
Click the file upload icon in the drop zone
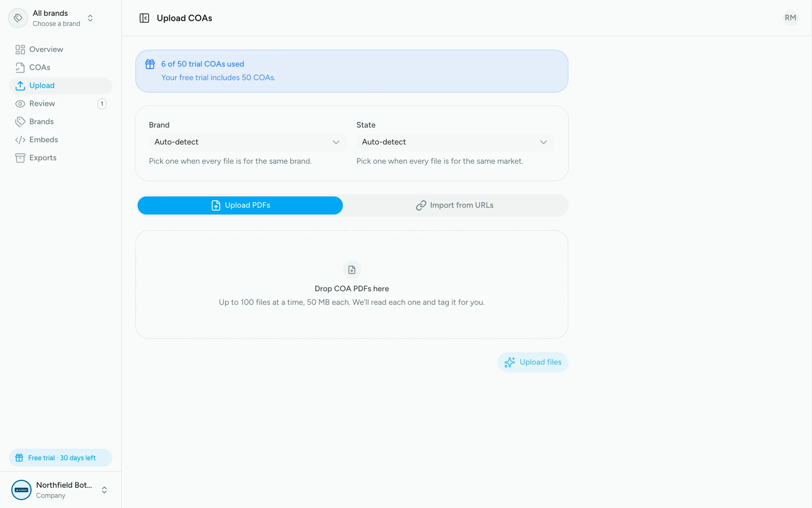(352, 270)
